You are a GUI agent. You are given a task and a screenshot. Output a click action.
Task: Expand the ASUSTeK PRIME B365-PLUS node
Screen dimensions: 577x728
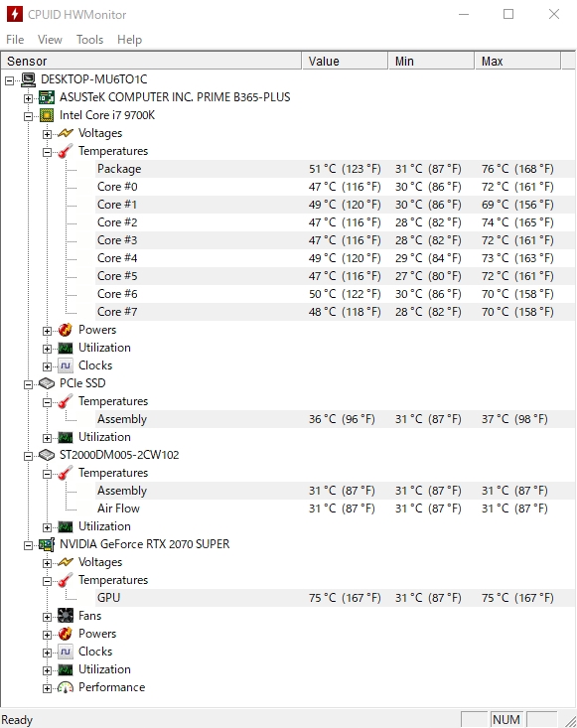29,98
